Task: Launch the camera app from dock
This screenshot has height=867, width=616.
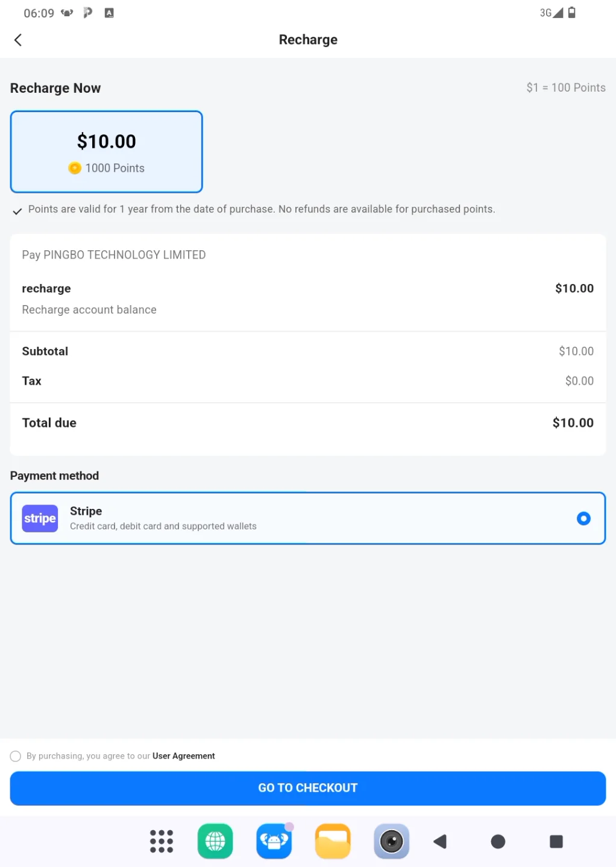Action: coord(391,841)
